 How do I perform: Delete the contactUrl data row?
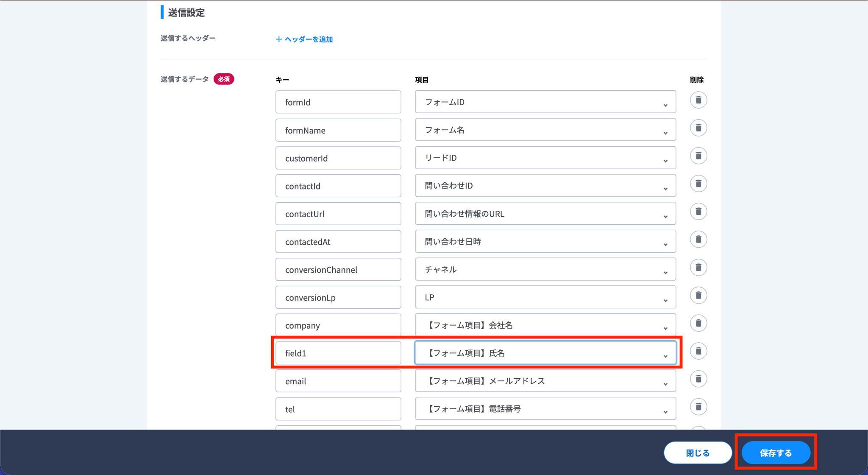(698, 212)
